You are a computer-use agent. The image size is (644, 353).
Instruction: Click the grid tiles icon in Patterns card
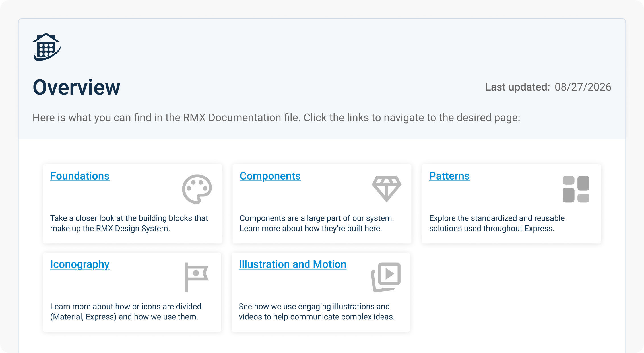click(576, 189)
